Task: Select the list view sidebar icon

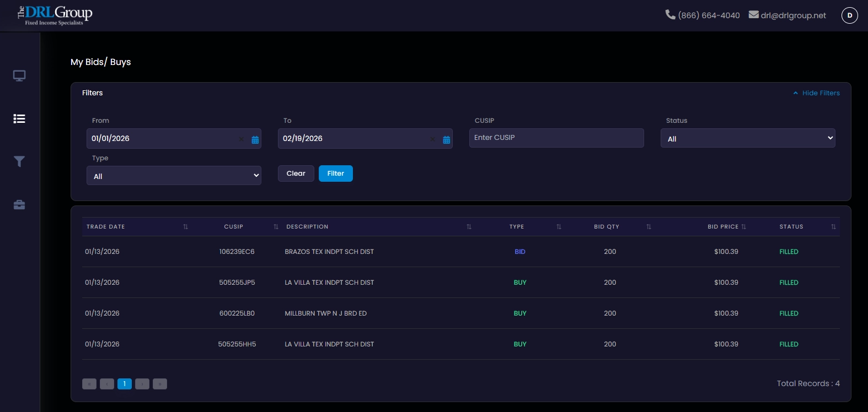Action: click(x=19, y=119)
